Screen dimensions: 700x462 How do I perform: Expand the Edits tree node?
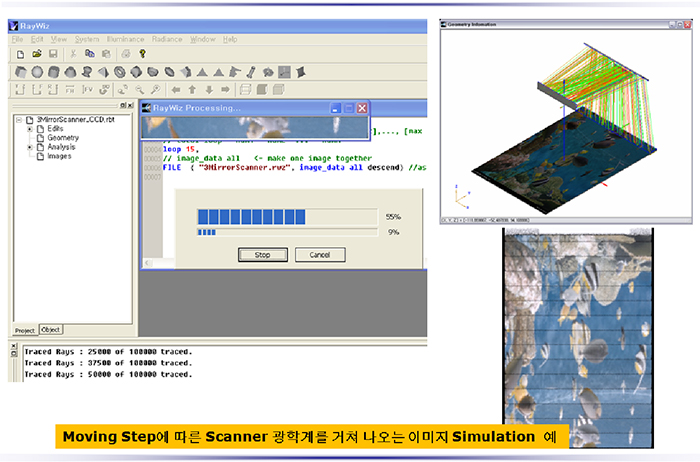(x=29, y=128)
